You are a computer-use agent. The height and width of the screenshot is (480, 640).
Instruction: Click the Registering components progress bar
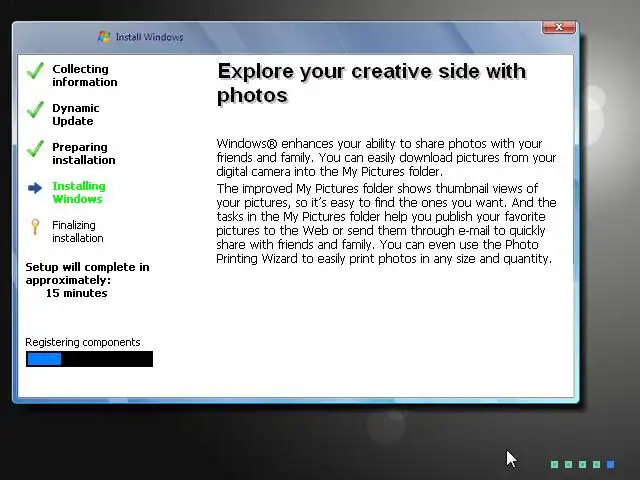(89, 359)
